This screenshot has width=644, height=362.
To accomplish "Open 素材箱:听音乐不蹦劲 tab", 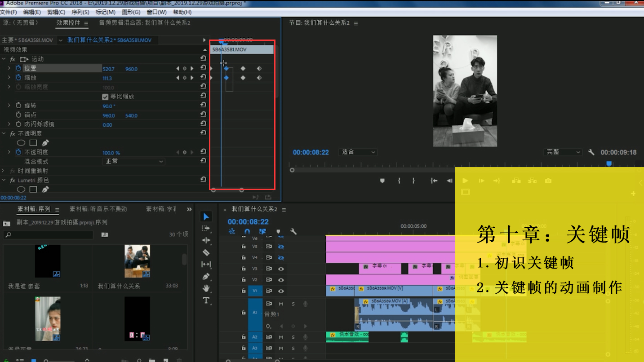I will [98, 209].
